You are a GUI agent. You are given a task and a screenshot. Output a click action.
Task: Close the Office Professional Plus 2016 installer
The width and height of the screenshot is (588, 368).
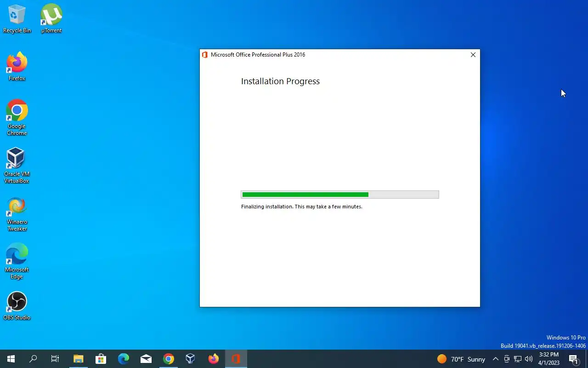[x=473, y=55]
